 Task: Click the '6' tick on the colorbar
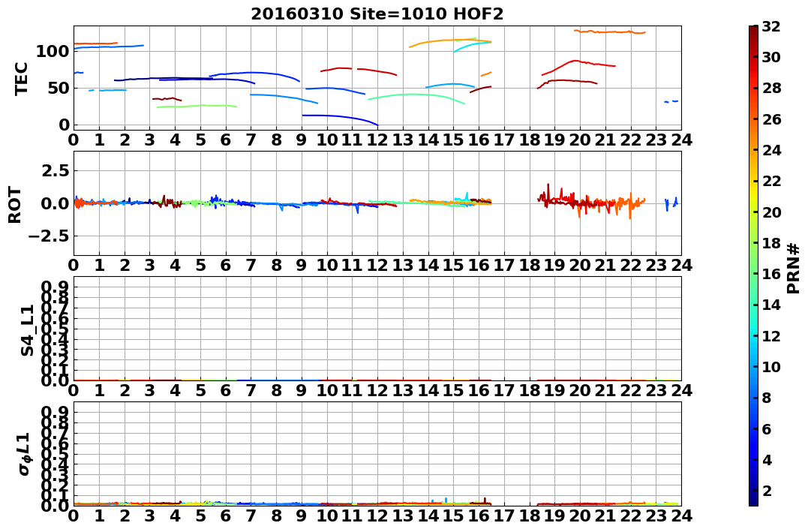(767, 428)
